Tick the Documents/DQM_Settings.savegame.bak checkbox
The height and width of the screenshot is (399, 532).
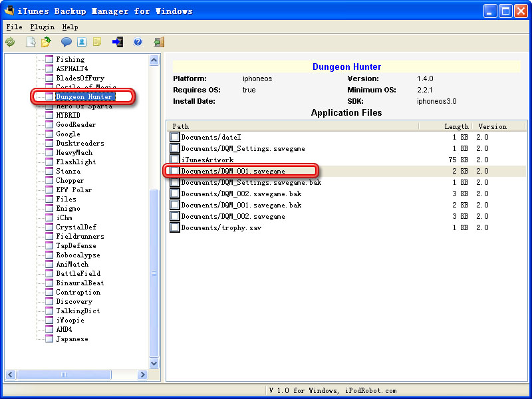[x=174, y=182]
